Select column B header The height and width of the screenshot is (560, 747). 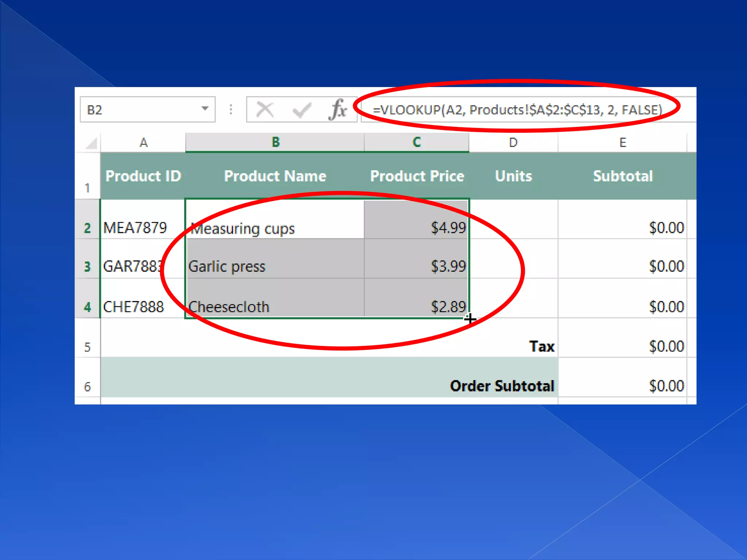[x=275, y=142]
